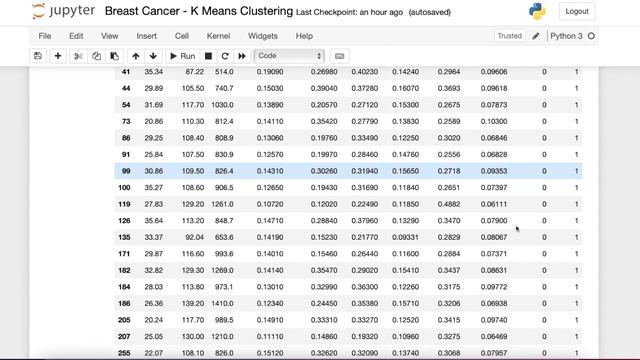Open the Widgets menu

coord(263,36)
